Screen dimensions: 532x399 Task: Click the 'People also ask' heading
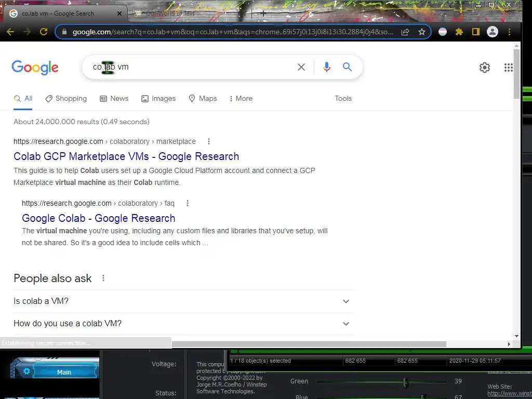click(x=52, y=278)
